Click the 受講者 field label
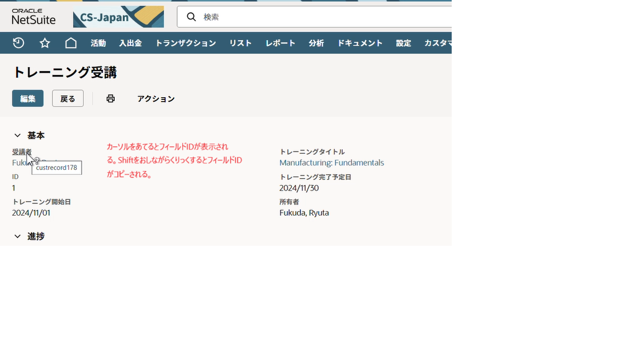Image resolution: width=644 pixels, height=362 pixels. 22,152
